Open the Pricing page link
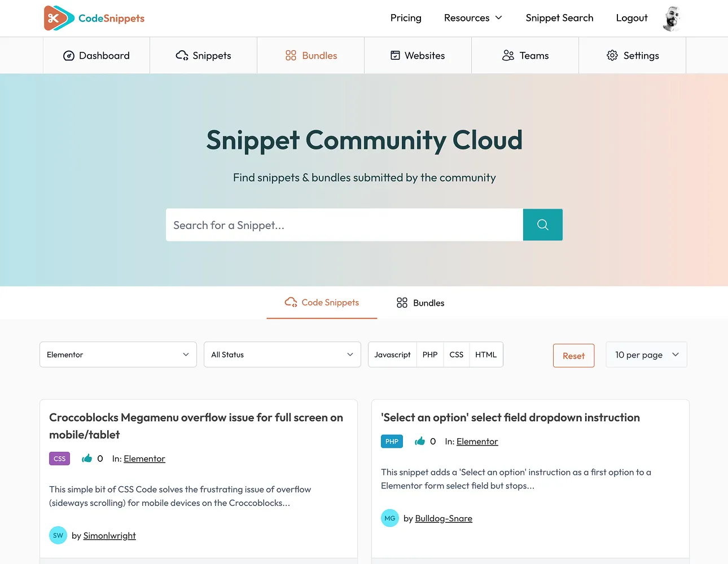The height and width of the screenshot is (564, 728). tap(406, 18)
